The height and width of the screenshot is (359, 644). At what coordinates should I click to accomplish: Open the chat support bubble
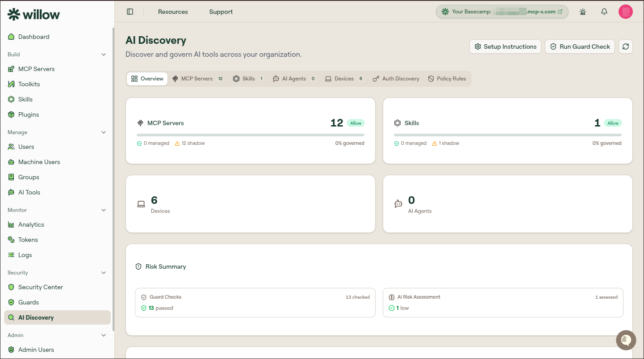click(626, 341)
